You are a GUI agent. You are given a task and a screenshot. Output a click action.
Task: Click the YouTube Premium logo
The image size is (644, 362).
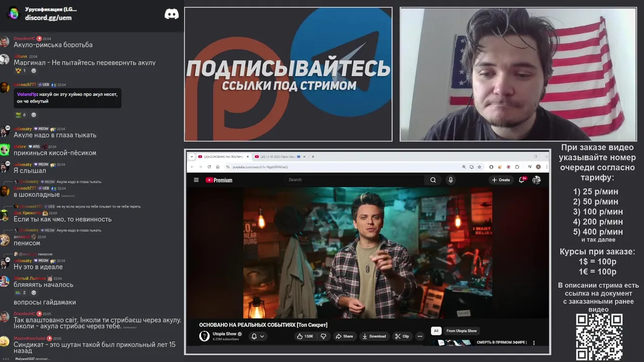tap(219, 180)
